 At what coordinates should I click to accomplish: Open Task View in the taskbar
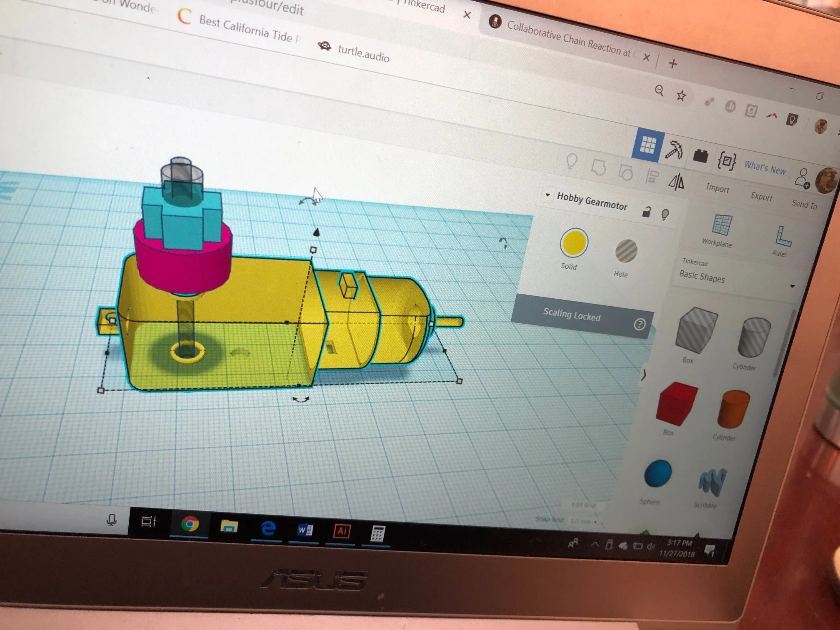click(x=148, y=521)
